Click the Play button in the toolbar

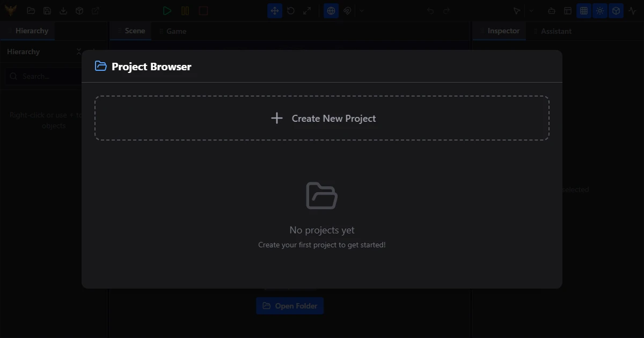point(167,11)
